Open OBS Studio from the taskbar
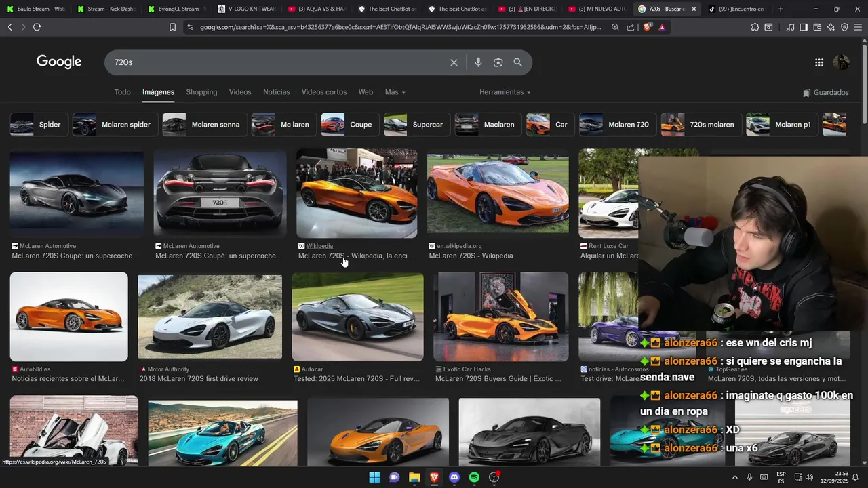Image resolution: width=868 pixels, height=488 pixels. click(x=494, y=477)
